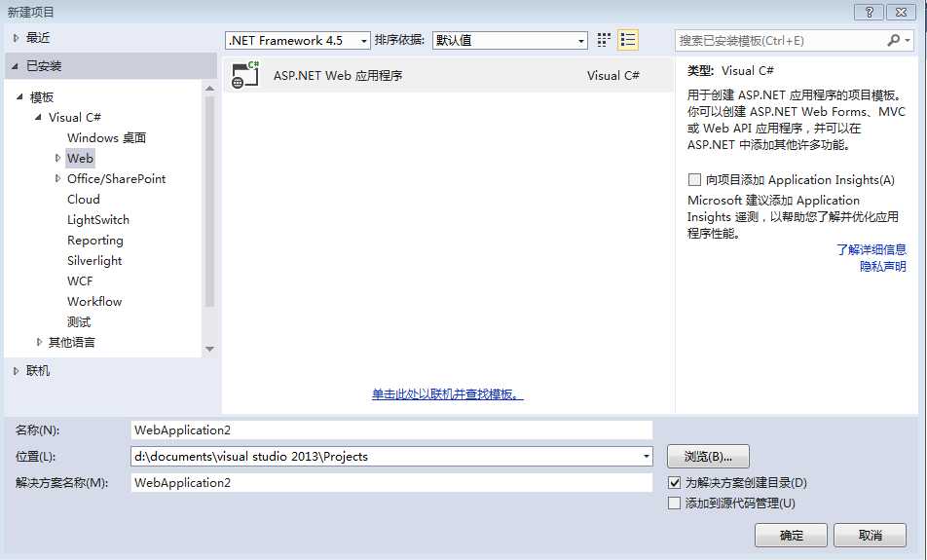
Task: Open the 隐私声明 link
Action: click(883, 266)
